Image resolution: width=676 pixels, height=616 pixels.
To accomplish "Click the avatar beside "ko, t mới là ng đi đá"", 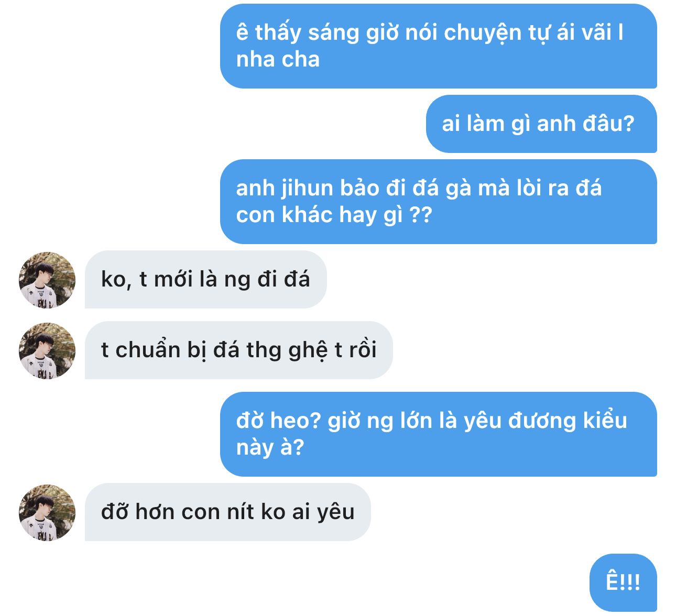I will click(x=47, y=279).
